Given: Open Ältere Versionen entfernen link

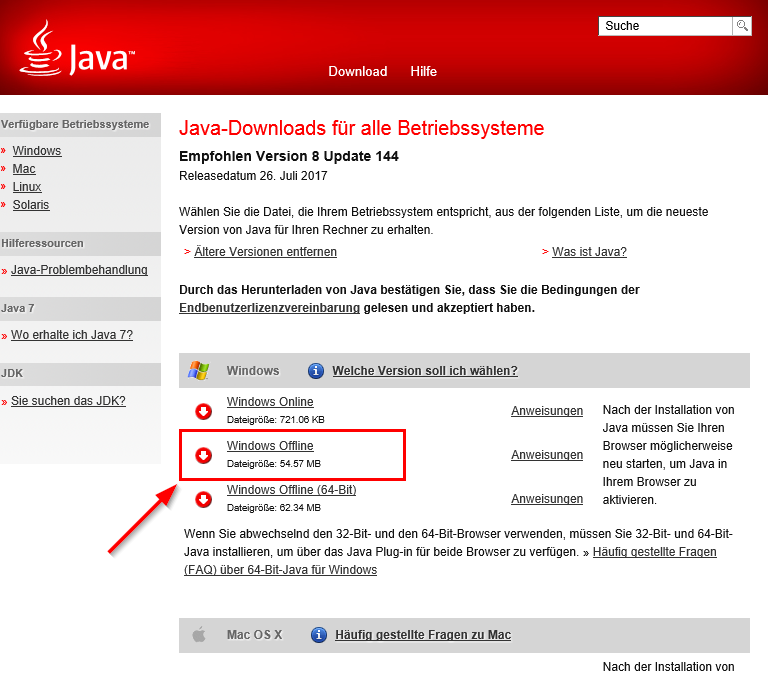Looking at the screenshot, I should [x=265, y=252].
